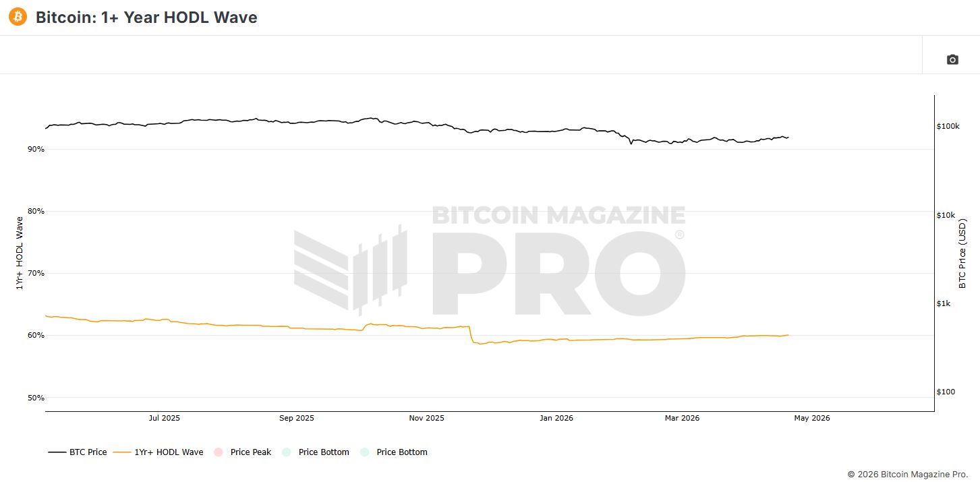Click the Sep 2025 x-axis label

(x=296, y=418)
